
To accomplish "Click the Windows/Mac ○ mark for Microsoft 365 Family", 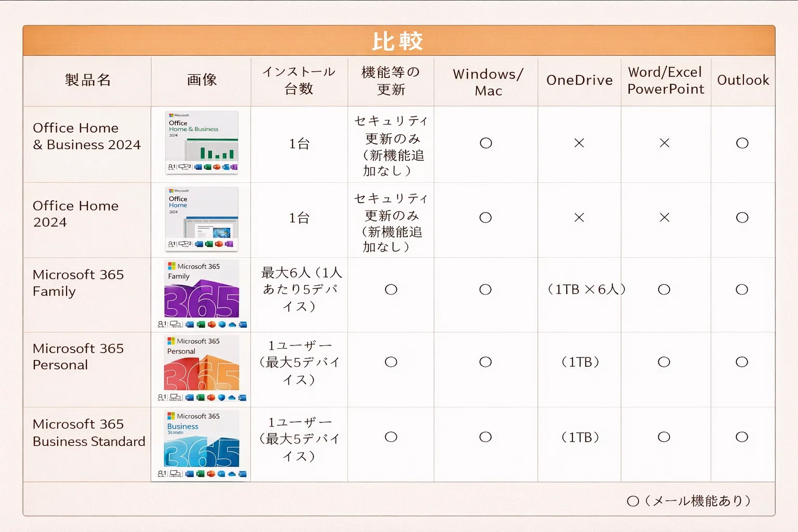I will coord(486,289).
